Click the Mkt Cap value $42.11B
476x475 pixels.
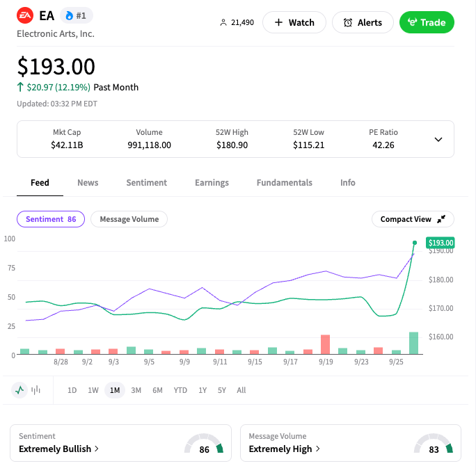tap(67, 145)
